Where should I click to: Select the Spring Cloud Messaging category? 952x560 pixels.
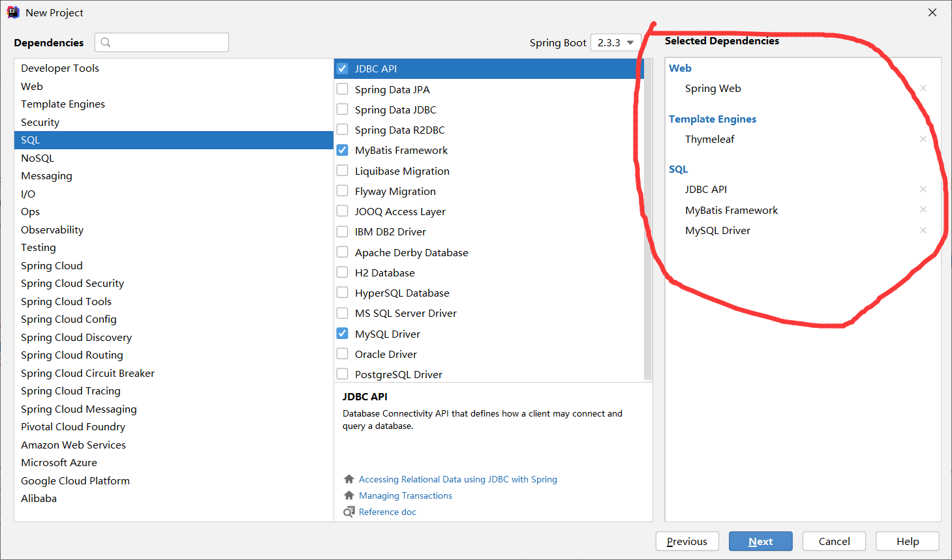pyautogui.click(x=174, y=409)
